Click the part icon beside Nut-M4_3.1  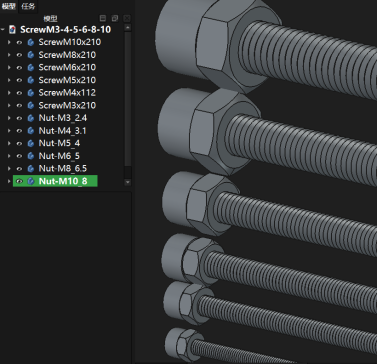[31, 131]
